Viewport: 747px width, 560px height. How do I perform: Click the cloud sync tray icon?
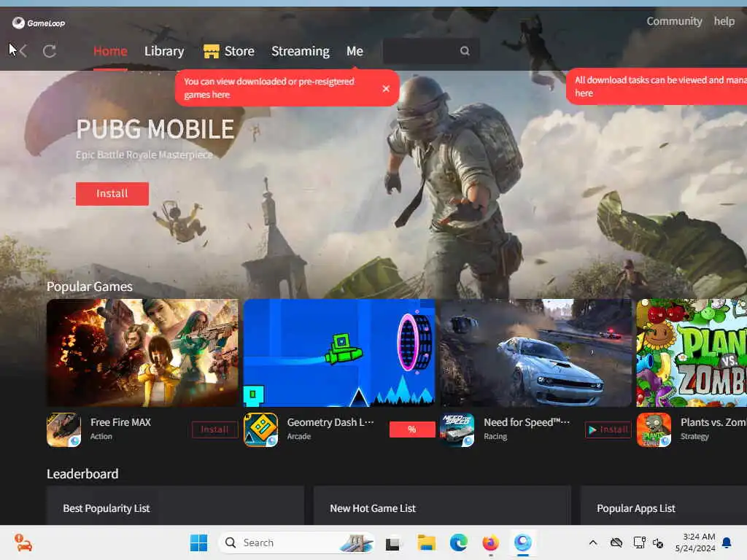pos(616,542)
